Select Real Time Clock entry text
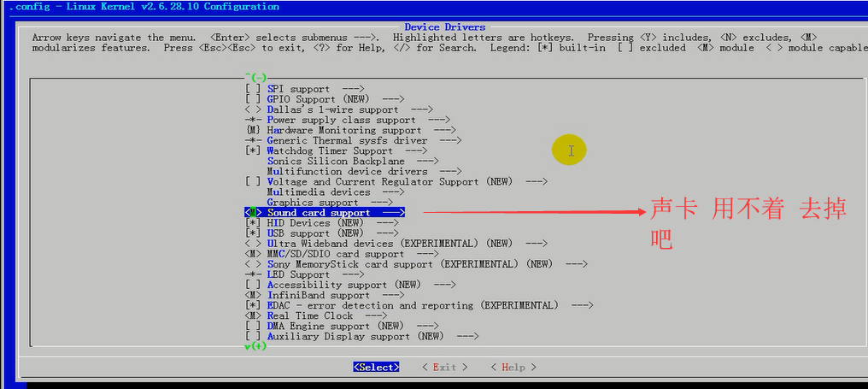Image resolution: width=868 pixels, height=389 pixels. coord(309,315)
